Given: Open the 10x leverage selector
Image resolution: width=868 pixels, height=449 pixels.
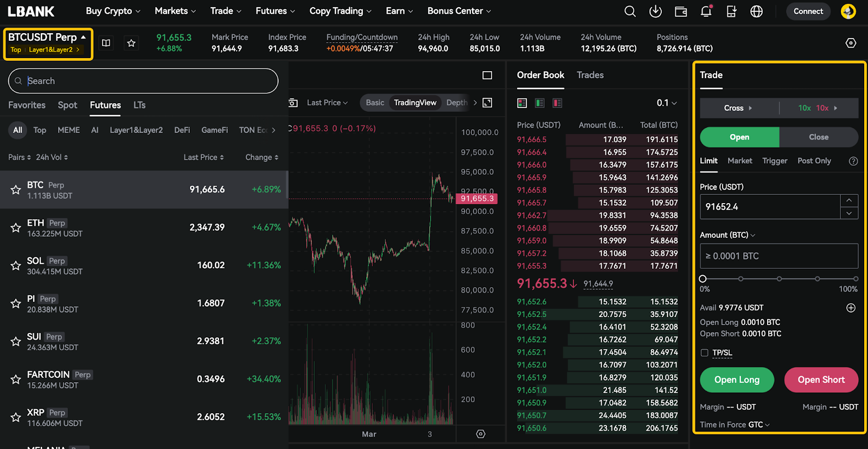Looking at the screenshot, I should tap(818, 108).
